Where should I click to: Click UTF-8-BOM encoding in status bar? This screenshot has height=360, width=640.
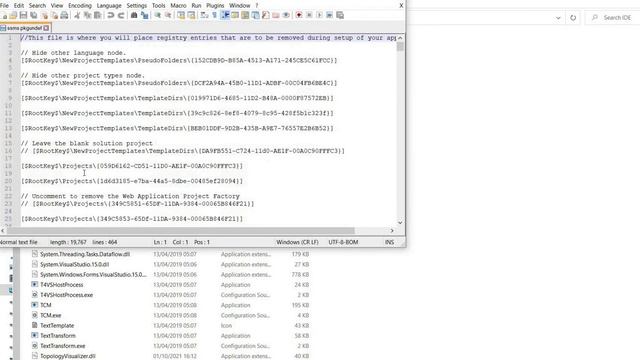pyautogui.click(x=343, y=242)
